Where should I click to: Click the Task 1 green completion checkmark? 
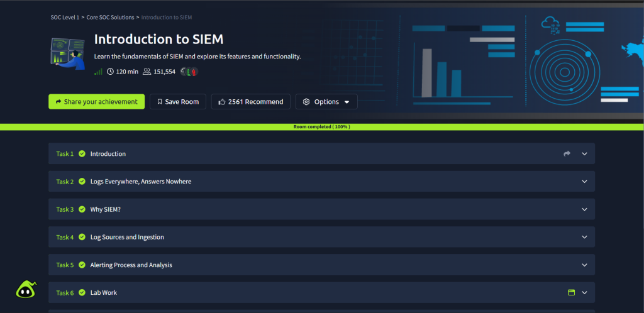82,154
